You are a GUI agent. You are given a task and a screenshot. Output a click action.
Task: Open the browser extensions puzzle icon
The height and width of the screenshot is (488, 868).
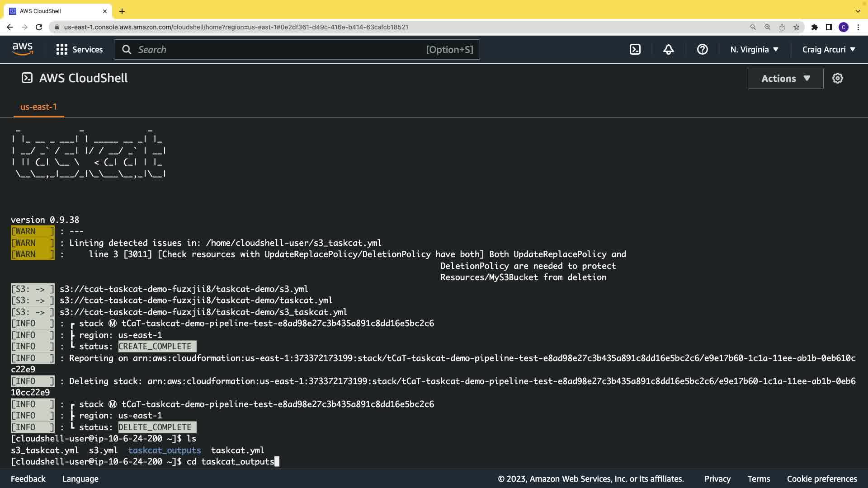click(814, 27)
